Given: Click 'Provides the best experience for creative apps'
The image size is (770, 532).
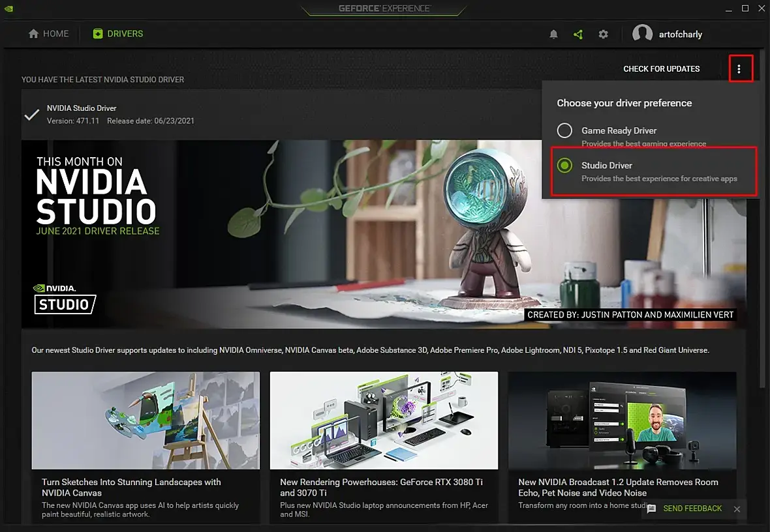Looking at the screenshot, I should (x=659, y=179).
